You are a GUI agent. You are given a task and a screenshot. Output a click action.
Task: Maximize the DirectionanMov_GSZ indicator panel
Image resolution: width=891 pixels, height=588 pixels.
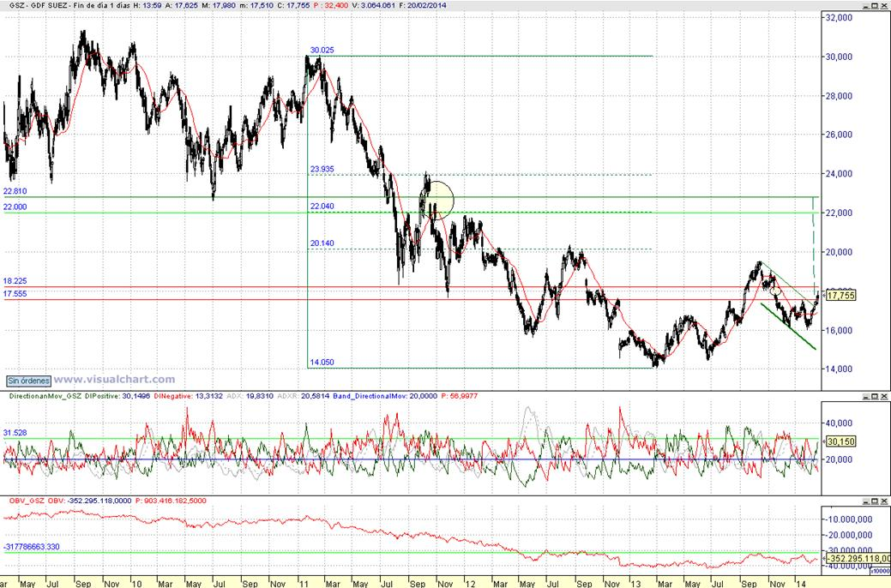[x=875, y=397]
